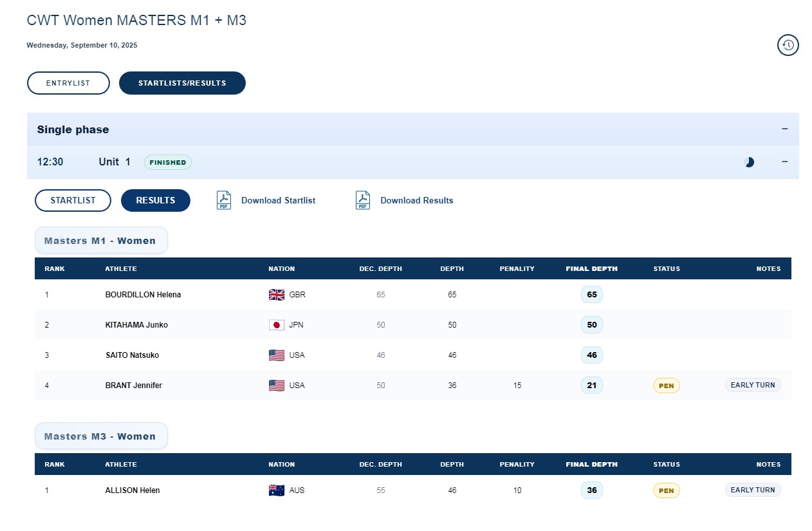Viewport: 812px width, 531px height.
Task: Click the history clock icon
Action: click(x=788, y=45)
